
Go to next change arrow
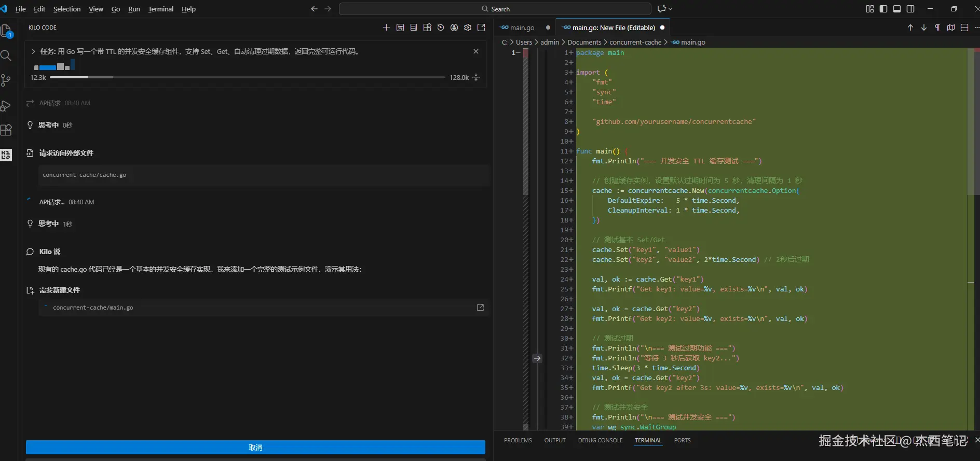click(x=924, y=27)
